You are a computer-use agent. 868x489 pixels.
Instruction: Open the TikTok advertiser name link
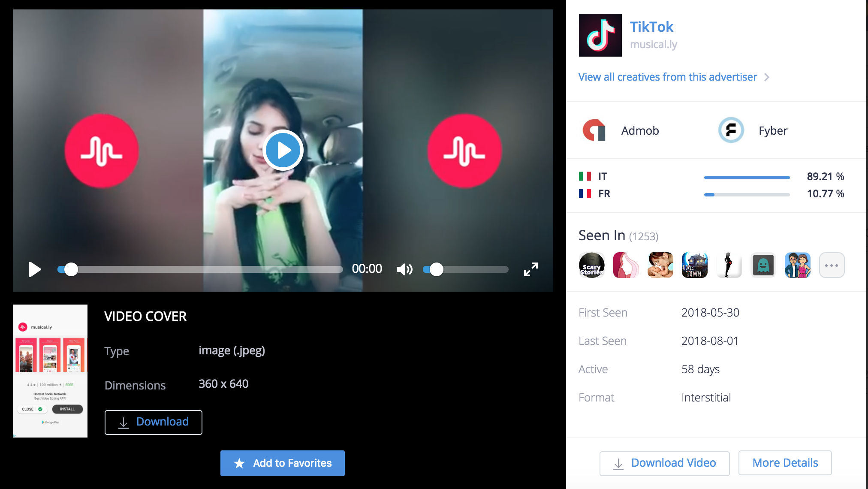point(651,27)
